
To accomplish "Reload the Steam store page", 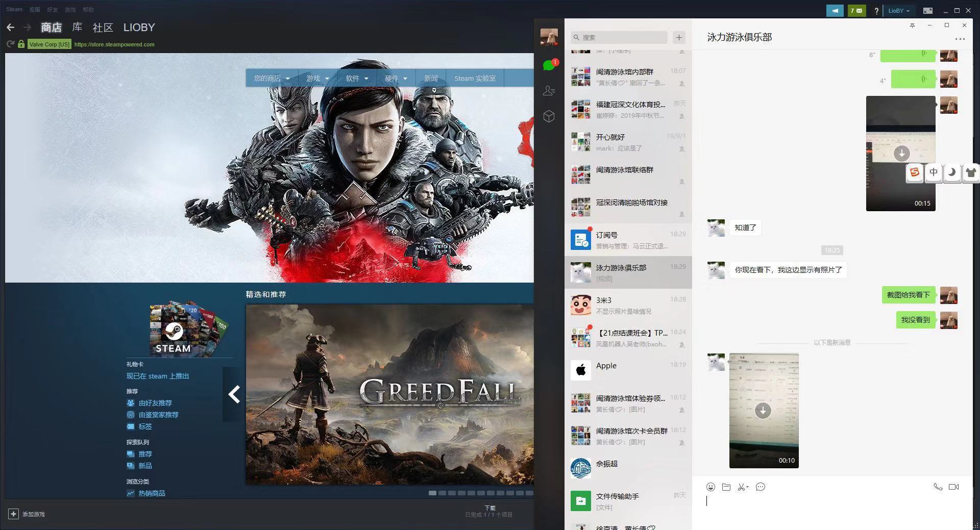I will point(10,44).
